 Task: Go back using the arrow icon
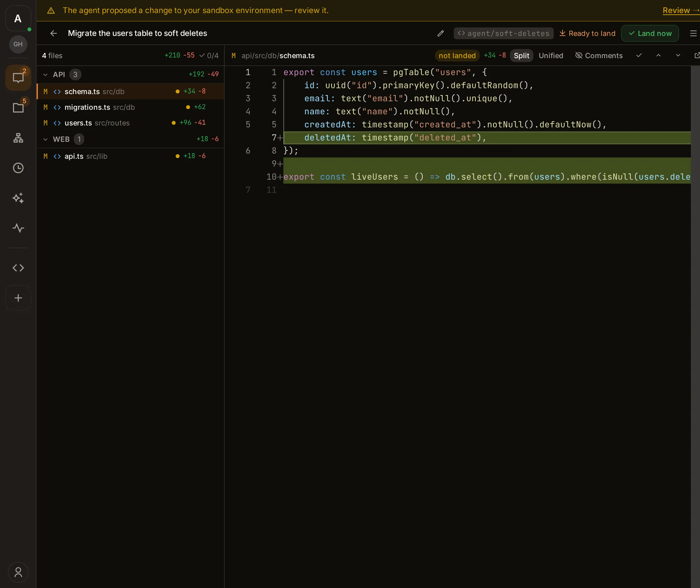point(54,33)
